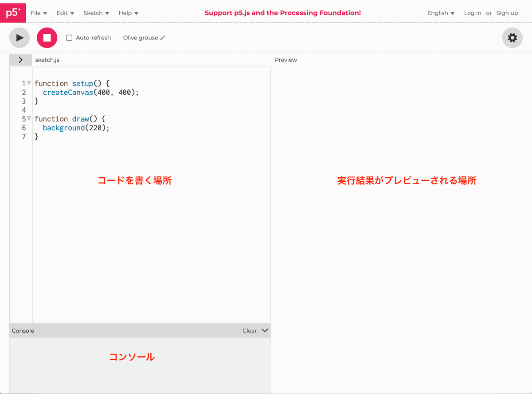This screenshot has width=532, height=394.
Task: Fold the setup function with line 1 triangle
Action: [x=28, y=82]
